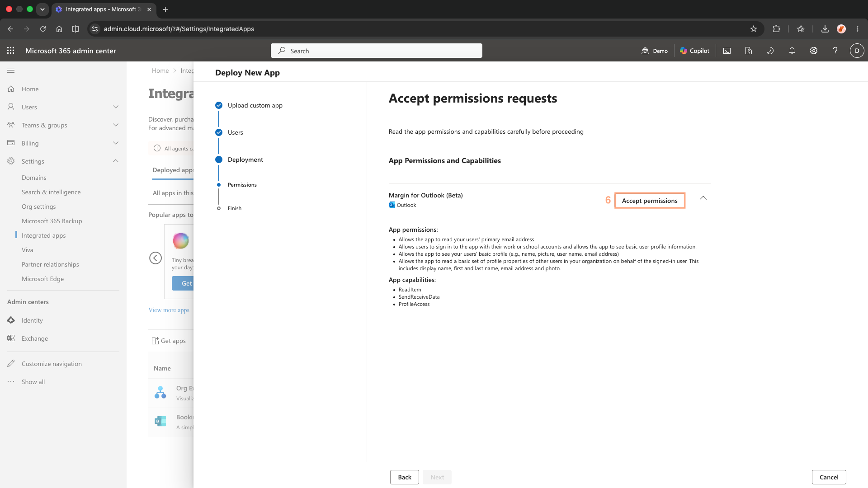Open Identity admin center
This screenshot has width=868, height=488.
coord(32,320)
